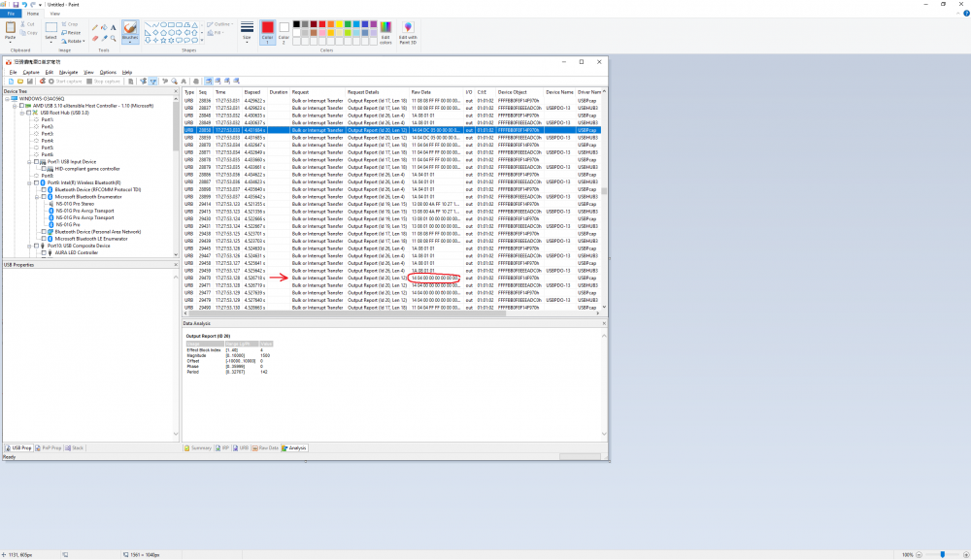Collapse the Microsoft Bluetooth Enumerator node
This screenshot has height=560, width=971.
(x=36, y=196)
